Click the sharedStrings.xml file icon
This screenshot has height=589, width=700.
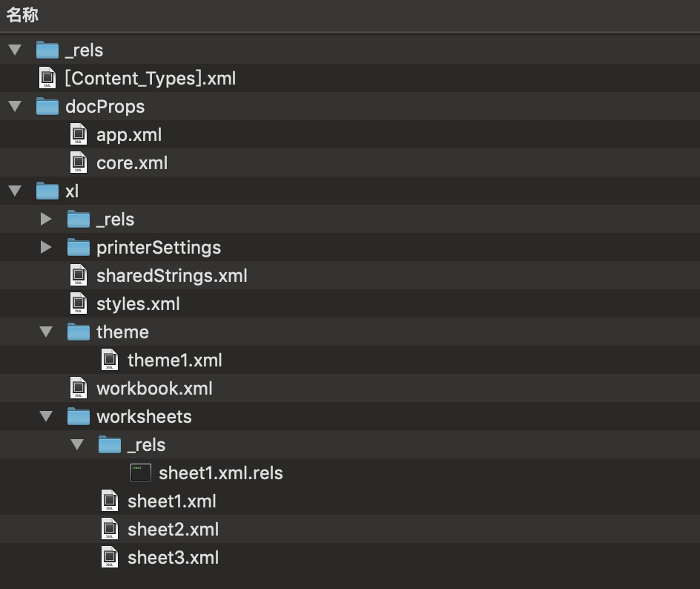[79, 275]
